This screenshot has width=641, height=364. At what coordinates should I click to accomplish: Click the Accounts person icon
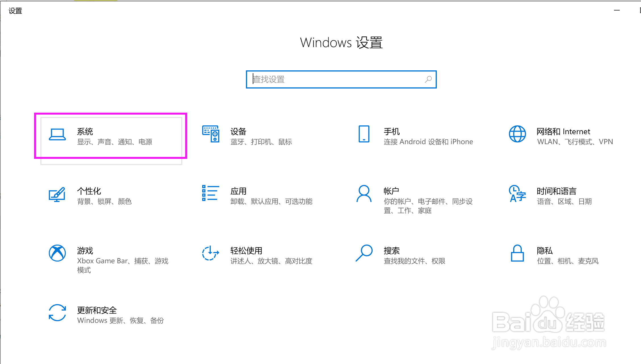[364, 194]
